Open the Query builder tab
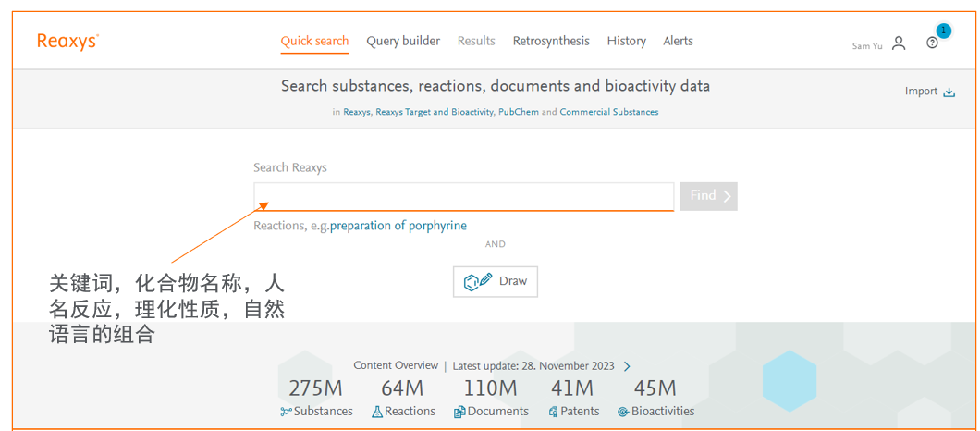This screenshot has width=980, height=431. click(x=403, y=42)
